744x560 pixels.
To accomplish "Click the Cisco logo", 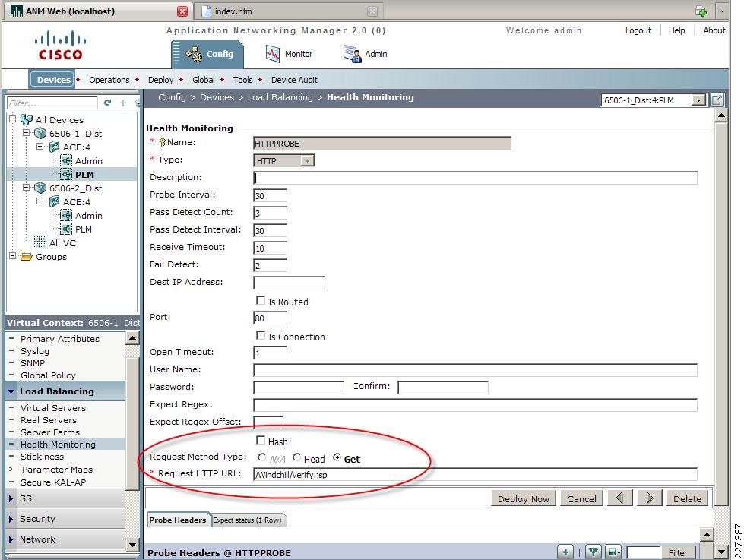I will 60,46.
